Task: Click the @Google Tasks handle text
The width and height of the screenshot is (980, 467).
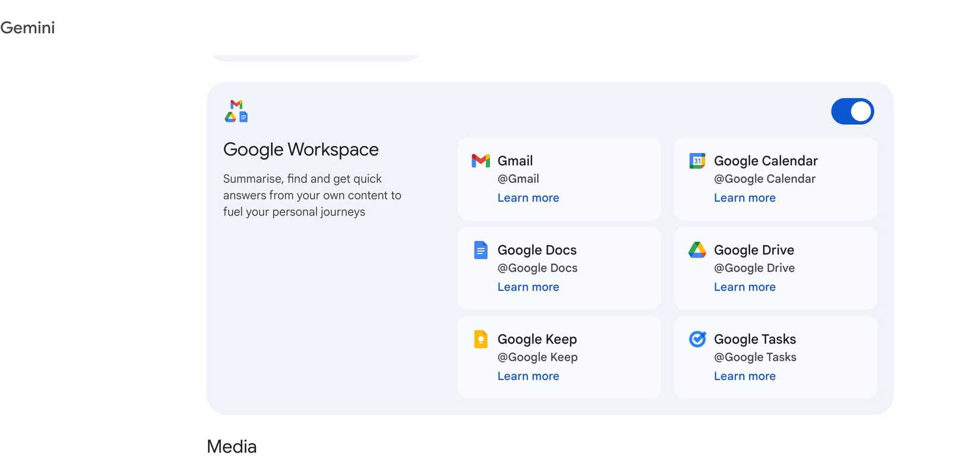Action: 755,357
